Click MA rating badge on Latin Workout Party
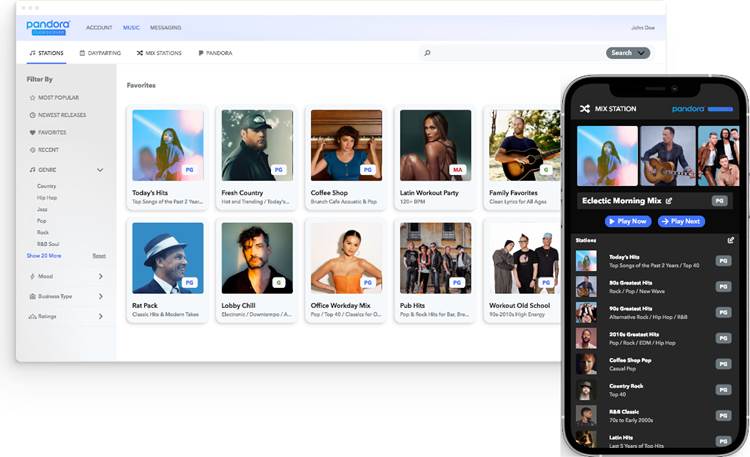The image size is (750, 457). tap(457, 170)
